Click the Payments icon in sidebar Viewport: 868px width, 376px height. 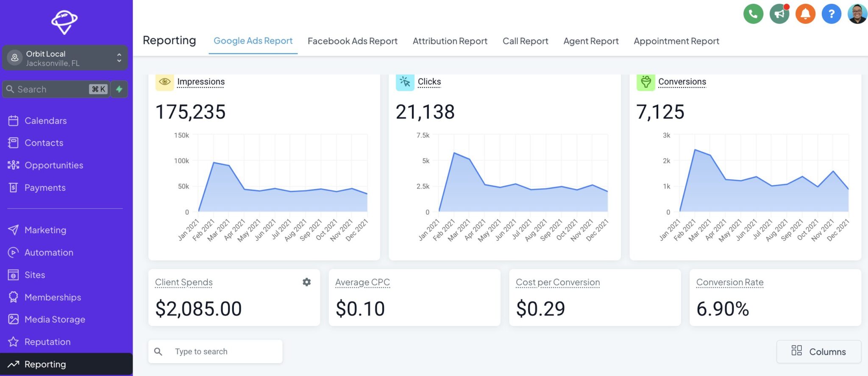tap(13, 188)
